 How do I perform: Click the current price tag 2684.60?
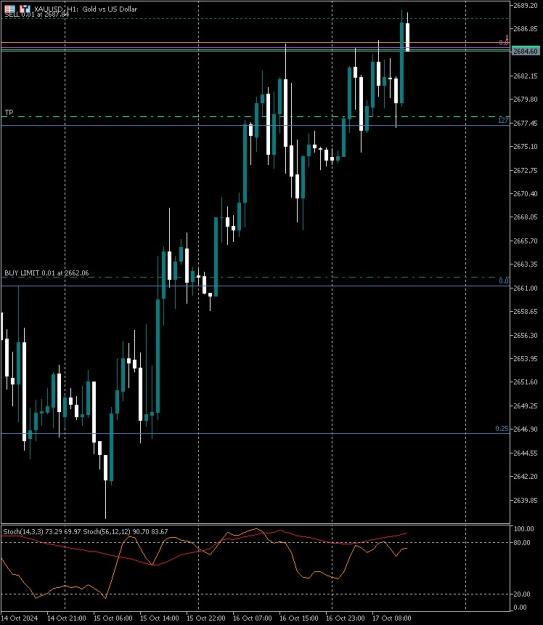click(x=525, y=51)
